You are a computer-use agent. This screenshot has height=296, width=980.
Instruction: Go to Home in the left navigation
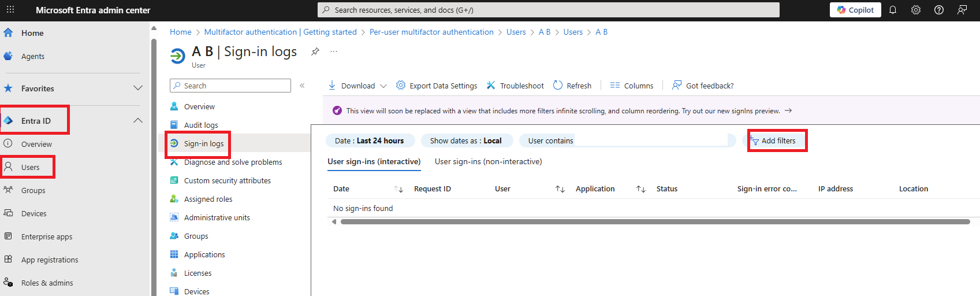pyautogui.click(x=32, y=33)
